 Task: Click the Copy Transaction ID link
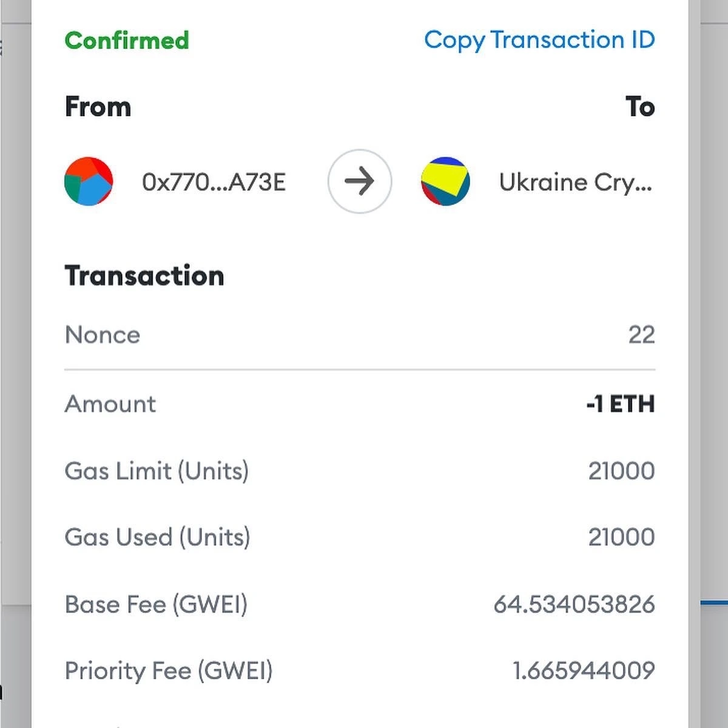click(x=539, y=40)
